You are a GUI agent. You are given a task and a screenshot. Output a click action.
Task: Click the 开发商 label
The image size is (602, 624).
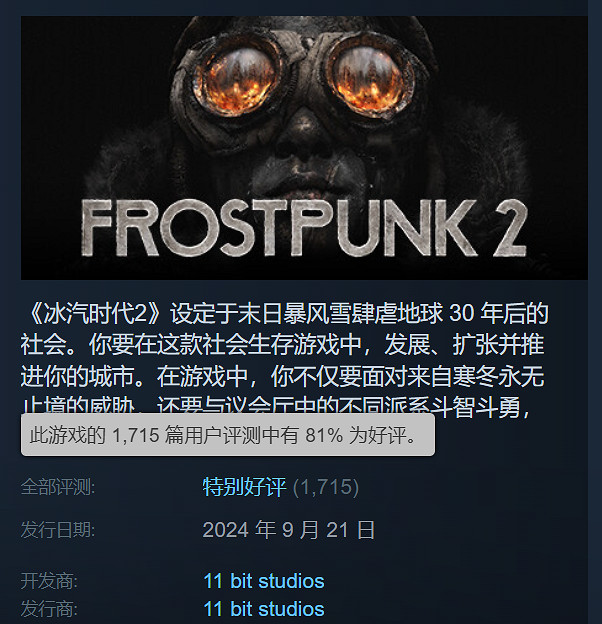coord(49,581)
